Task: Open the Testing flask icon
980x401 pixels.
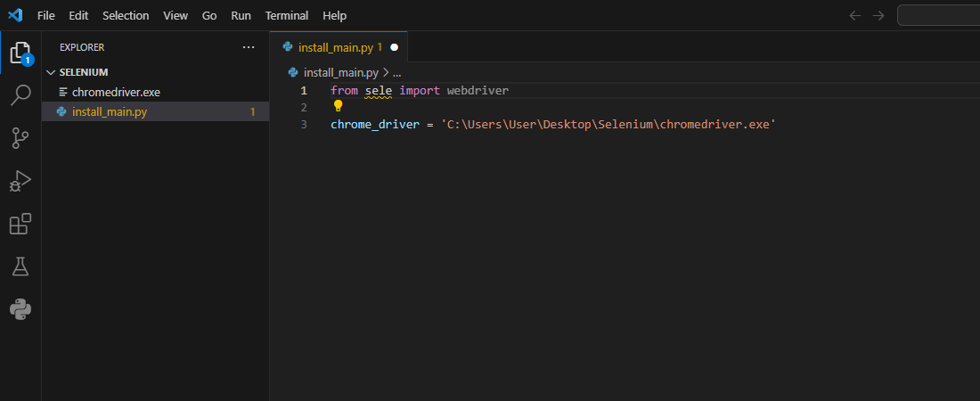Action: [x=20, y=266]
